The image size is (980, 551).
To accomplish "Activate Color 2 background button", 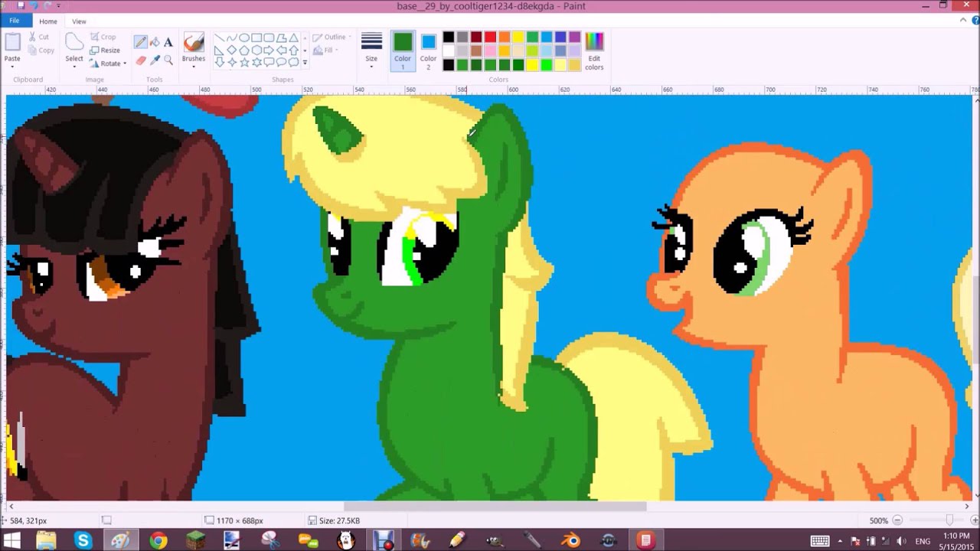I will (x=428, y=51).
